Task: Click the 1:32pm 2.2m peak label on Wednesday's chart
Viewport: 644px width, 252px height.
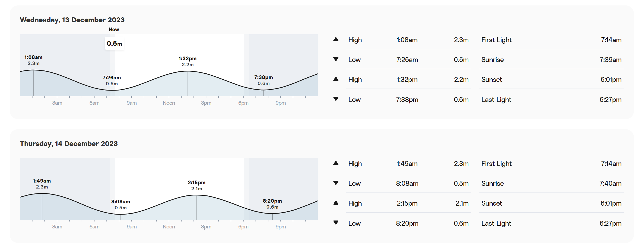Action: (188, 61)
